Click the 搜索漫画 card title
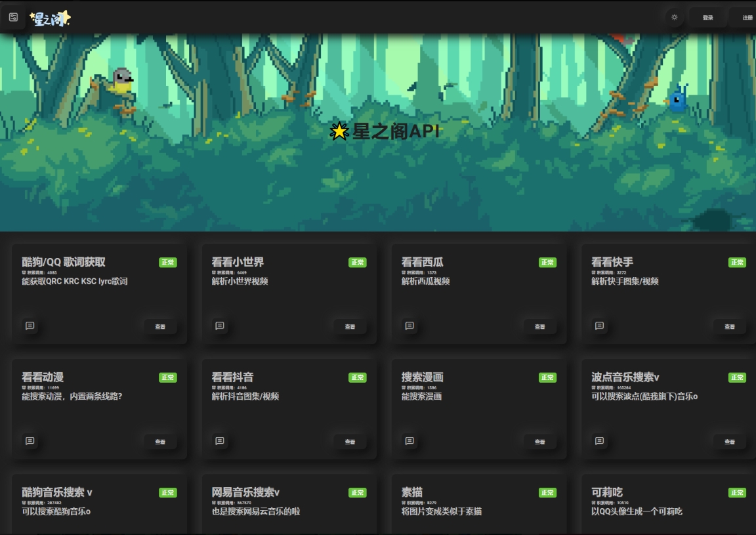 coord(423,377)
